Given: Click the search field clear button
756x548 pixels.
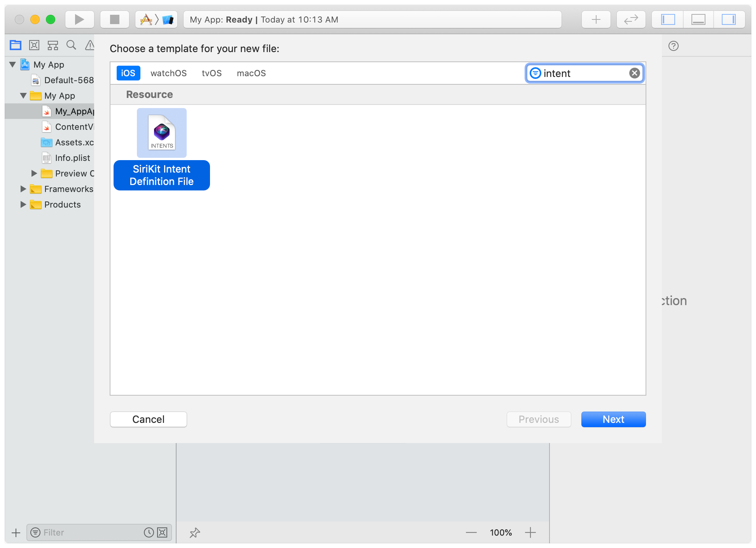Looking at the screenshot, I should (633, 73).
